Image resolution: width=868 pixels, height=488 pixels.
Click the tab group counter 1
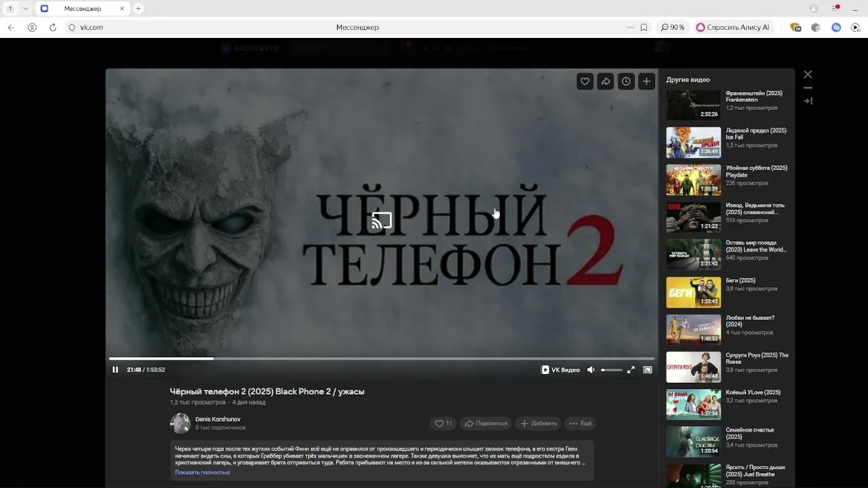click(10, 8)
